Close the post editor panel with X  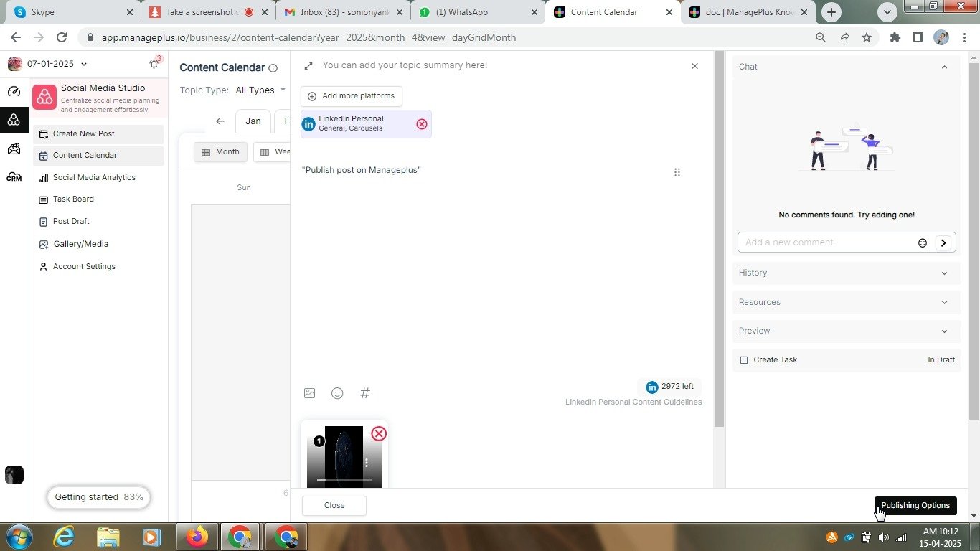pos(694,66)
